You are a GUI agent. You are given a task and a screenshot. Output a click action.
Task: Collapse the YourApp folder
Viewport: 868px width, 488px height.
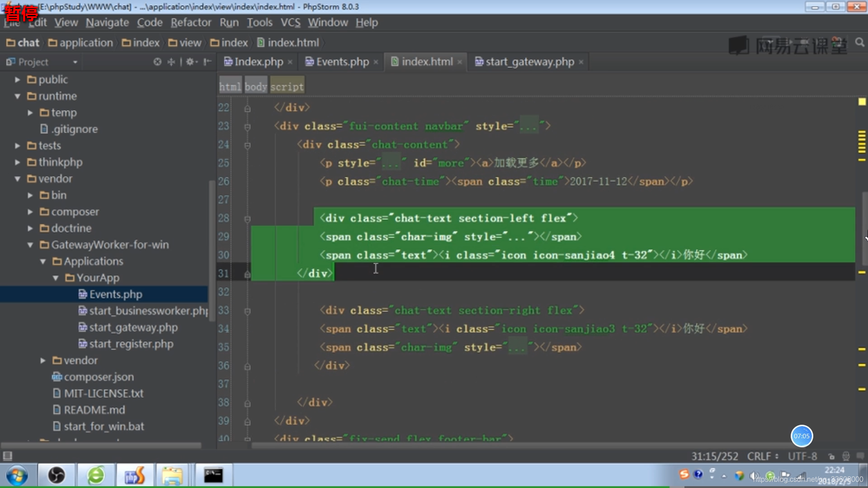coord(55,278)
